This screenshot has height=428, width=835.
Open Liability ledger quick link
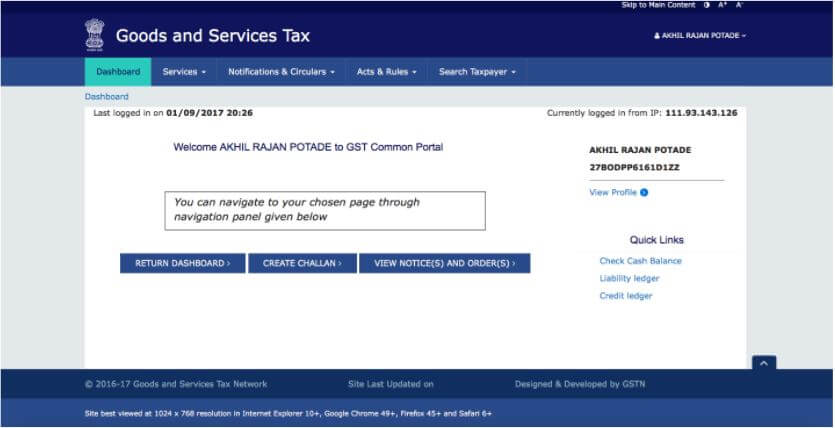tap(629, 278)
